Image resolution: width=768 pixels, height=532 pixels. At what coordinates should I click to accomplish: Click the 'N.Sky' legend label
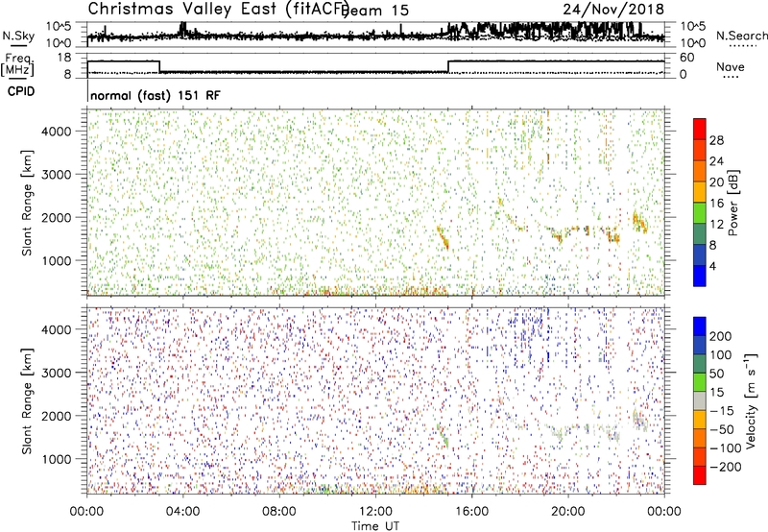(x=18, y=36)
